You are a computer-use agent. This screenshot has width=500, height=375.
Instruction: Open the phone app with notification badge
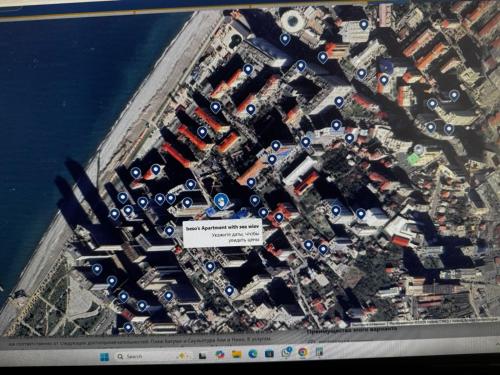pos(286,352)
